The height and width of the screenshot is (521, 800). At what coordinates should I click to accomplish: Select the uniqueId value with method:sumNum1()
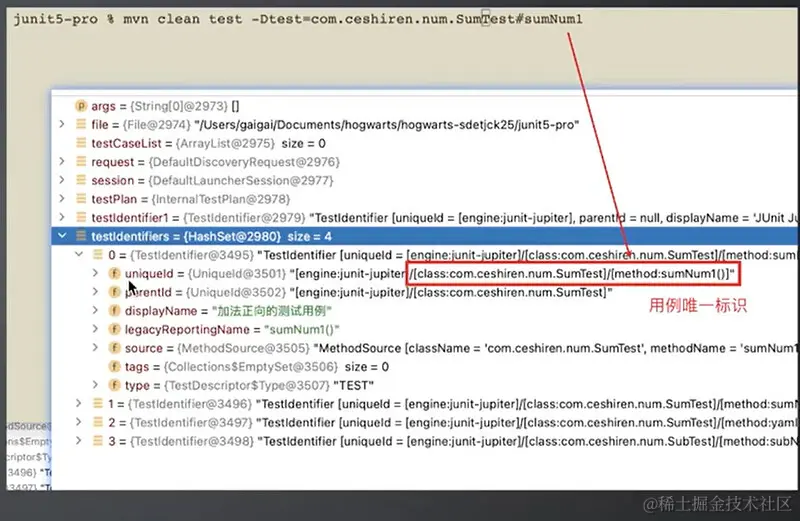[512, 274]
